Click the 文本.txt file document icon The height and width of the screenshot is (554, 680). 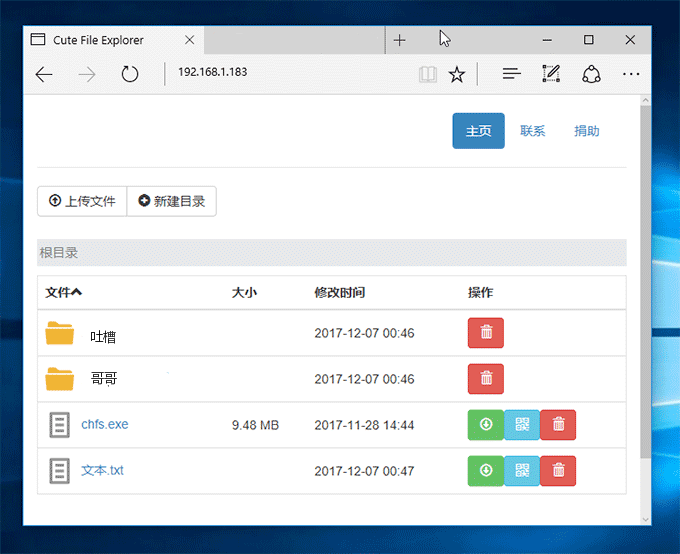click(59, 471)
